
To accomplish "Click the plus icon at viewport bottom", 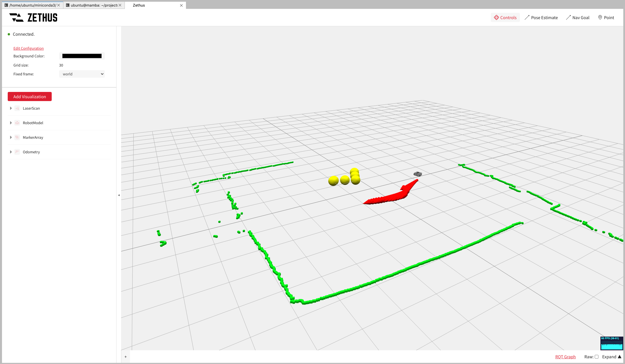I will tap(126, 357).
